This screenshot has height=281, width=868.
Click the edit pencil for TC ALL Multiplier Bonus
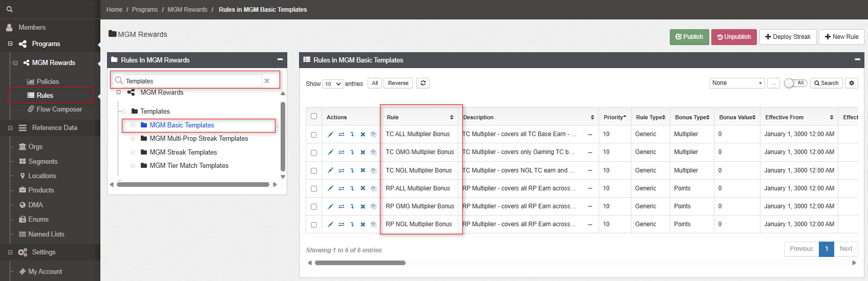(x=330, y=134)
